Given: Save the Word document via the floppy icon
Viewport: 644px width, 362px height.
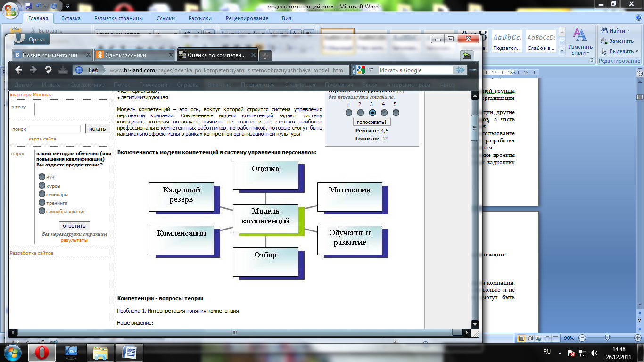Looking at the screenshot, I should click(28, 6).
